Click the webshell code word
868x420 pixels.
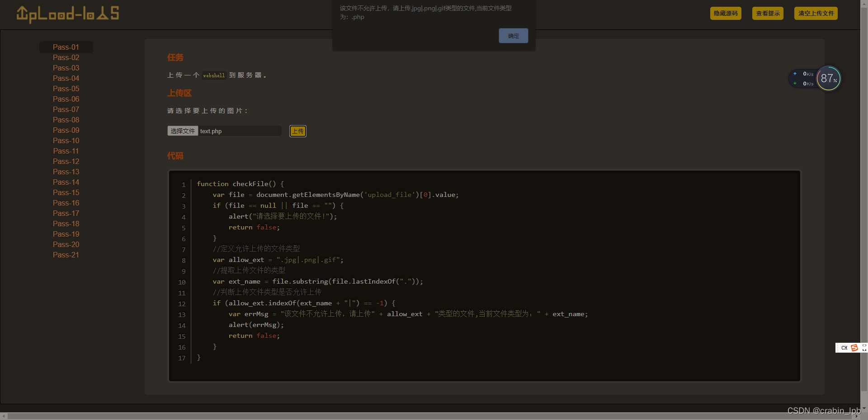point(214,75)
